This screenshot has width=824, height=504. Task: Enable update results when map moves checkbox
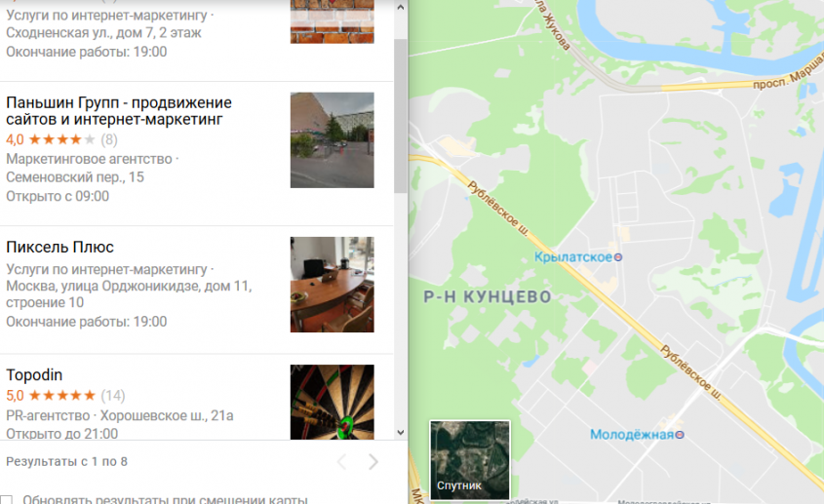(x=6, y=499)
